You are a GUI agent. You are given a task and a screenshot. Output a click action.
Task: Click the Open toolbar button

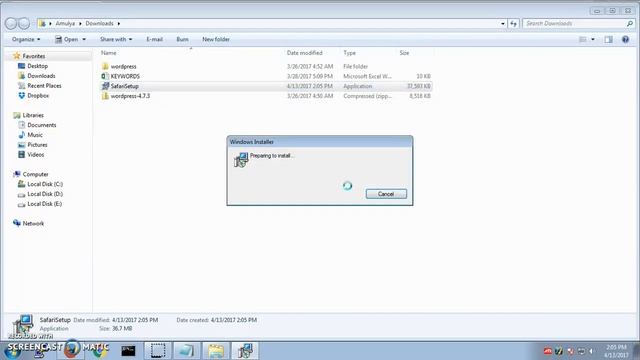click(x=67, y=39)
